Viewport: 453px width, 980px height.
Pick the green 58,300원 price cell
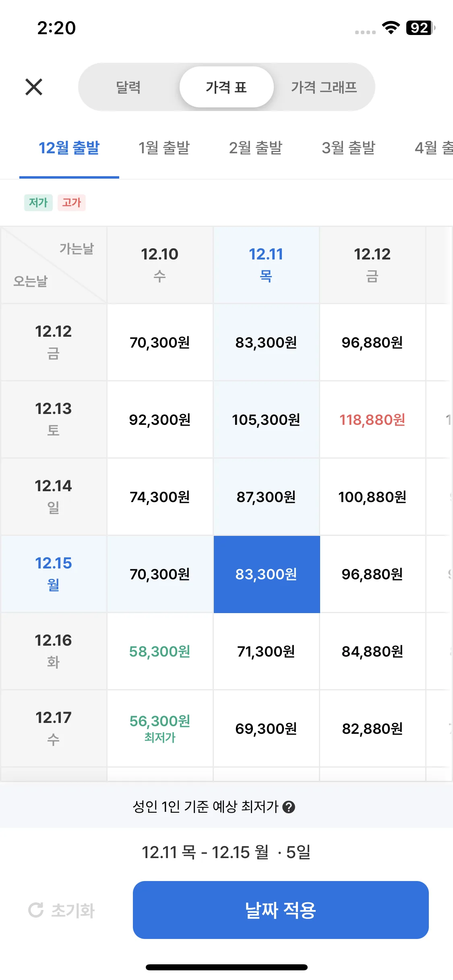point(160,651)
